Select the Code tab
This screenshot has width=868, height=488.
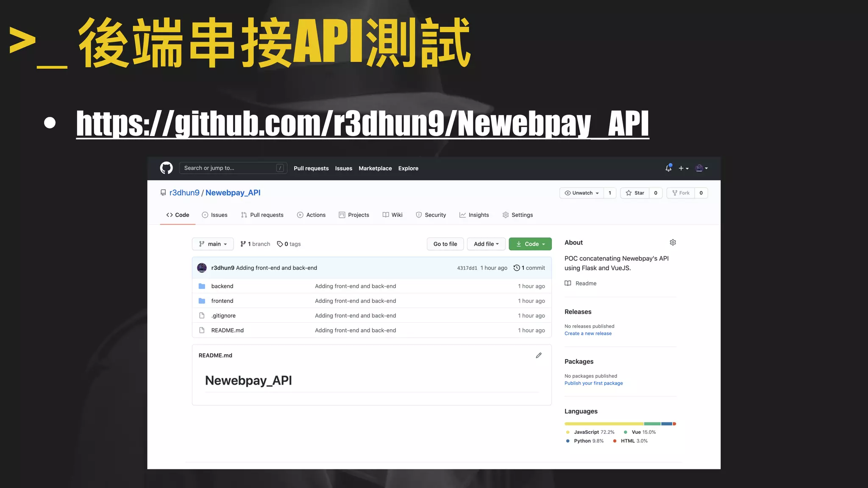pos(178,215)
